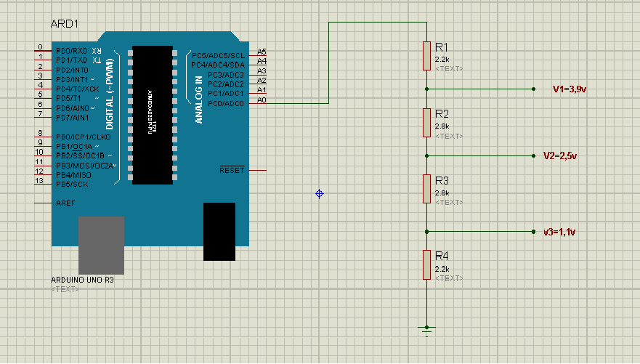Select resistor R2 component body
Viewport: 640px width, 364px height.
[x=426, y=122]
